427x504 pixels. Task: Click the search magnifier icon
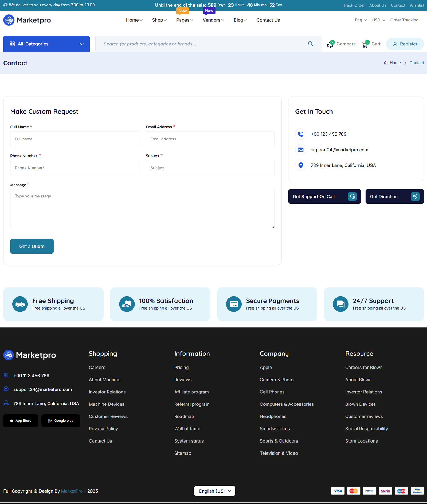pos(310,44)
